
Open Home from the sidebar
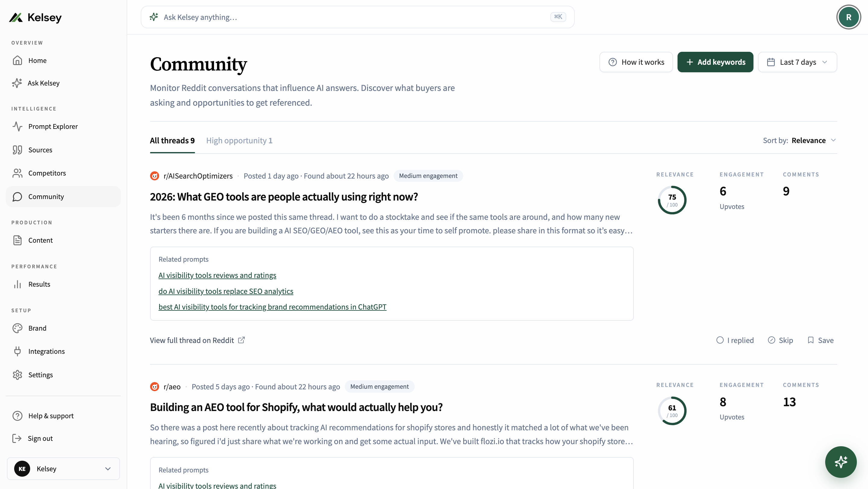pos(63,61)
